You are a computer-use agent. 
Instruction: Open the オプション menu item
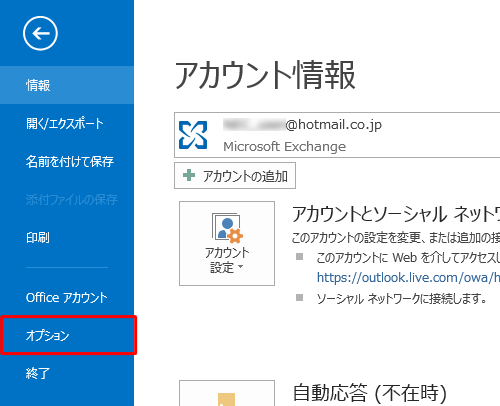click(x=67, y=335)
